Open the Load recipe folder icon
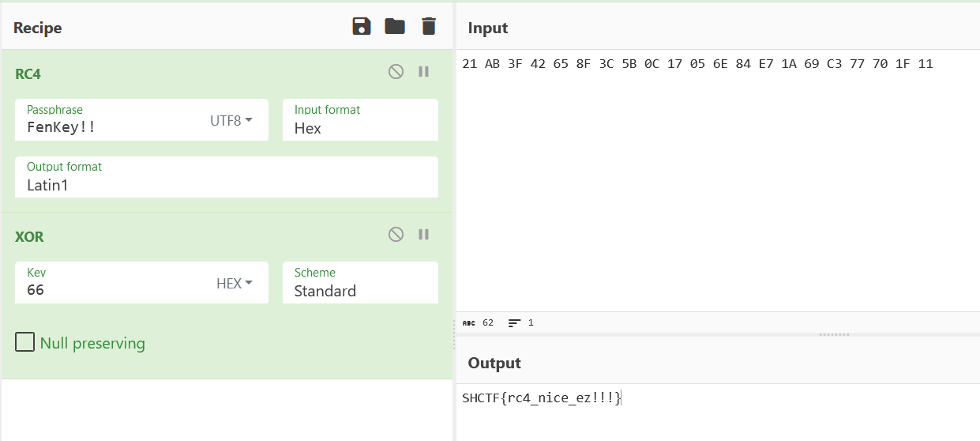This screenshot has width=980, height=441. coord(395,26)
